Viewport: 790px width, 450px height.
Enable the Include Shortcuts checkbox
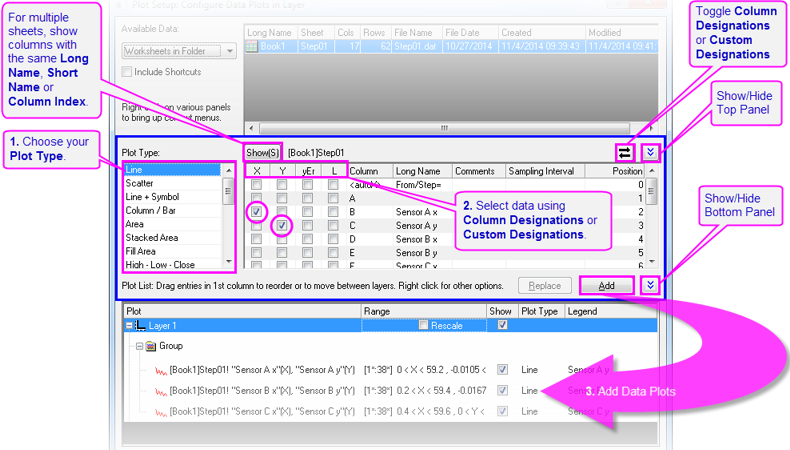tap(127, 72)
